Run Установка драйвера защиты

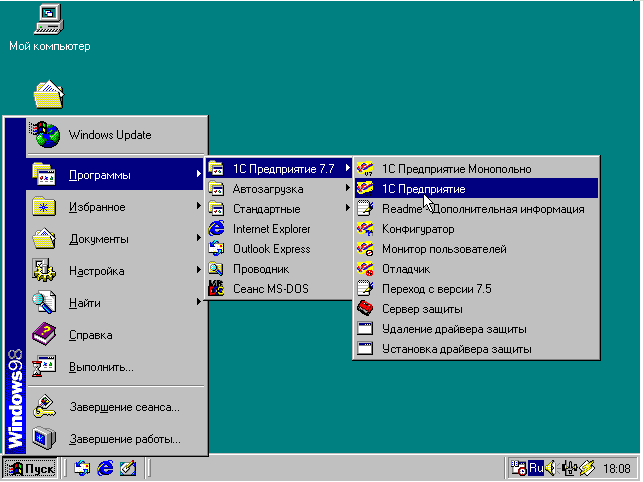pos(477,349)
